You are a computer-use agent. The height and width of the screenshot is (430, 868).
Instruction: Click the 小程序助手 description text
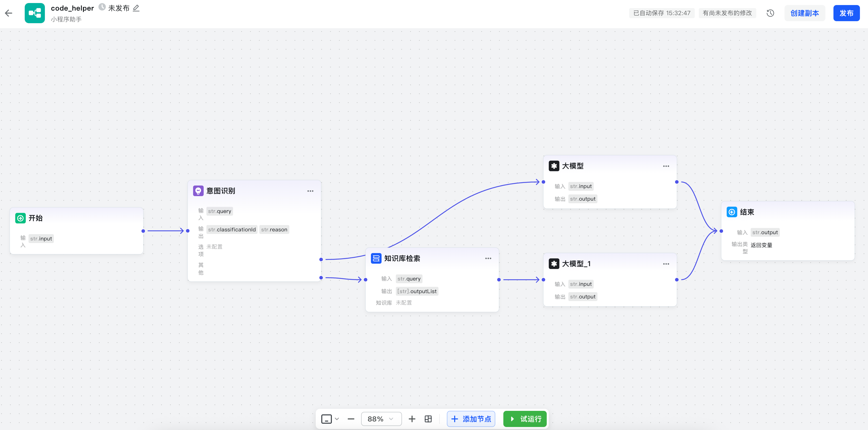[66, 19]
